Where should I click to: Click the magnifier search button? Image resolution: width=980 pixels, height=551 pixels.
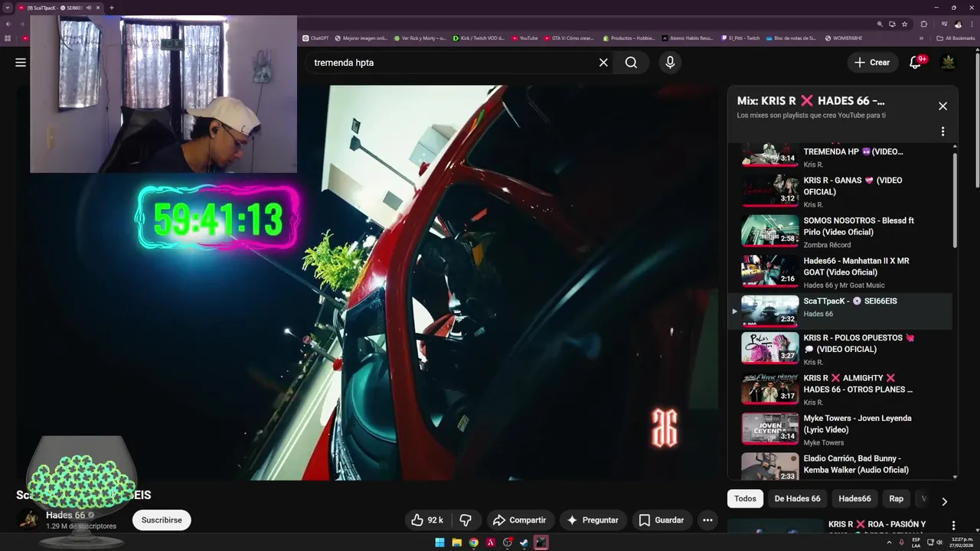tap(631, 63)
